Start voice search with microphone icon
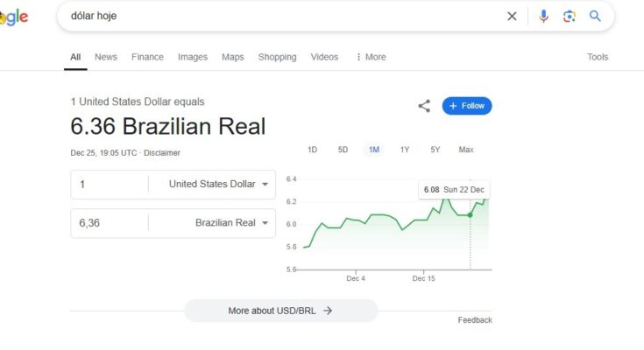The width and height of the screenshot is (644, 350). pyautogui.click(x=543, y=16)
